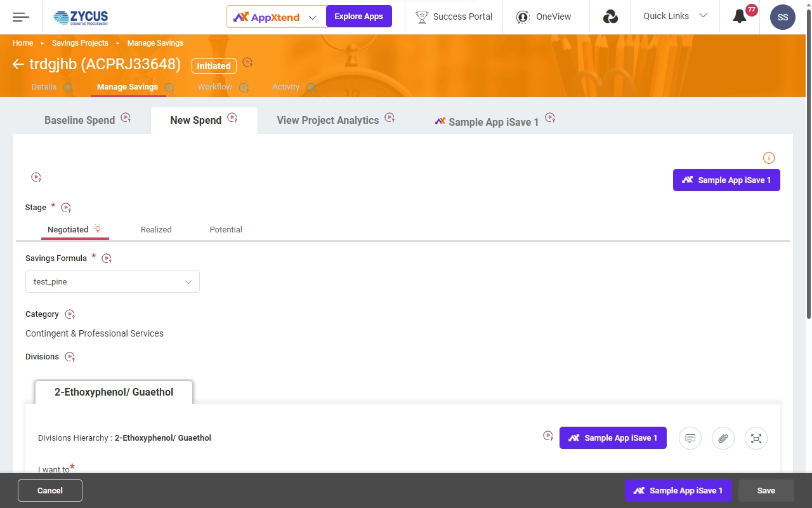Click the expand fullscreen icon

coord(756,438)
